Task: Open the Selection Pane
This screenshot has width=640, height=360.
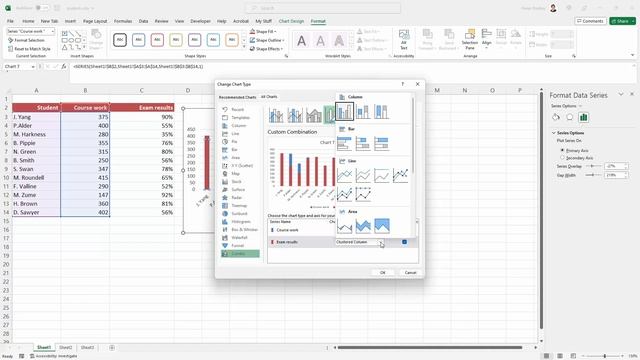Action: [x=470, y=40]
